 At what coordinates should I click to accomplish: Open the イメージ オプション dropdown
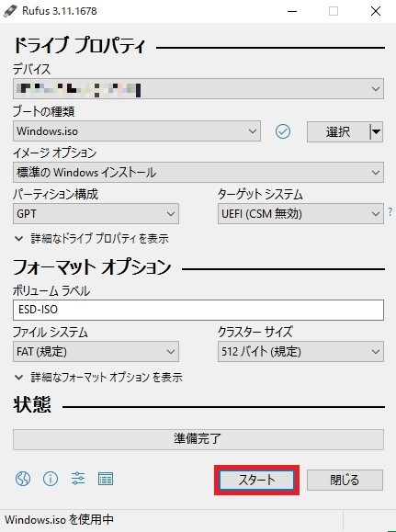198,173
